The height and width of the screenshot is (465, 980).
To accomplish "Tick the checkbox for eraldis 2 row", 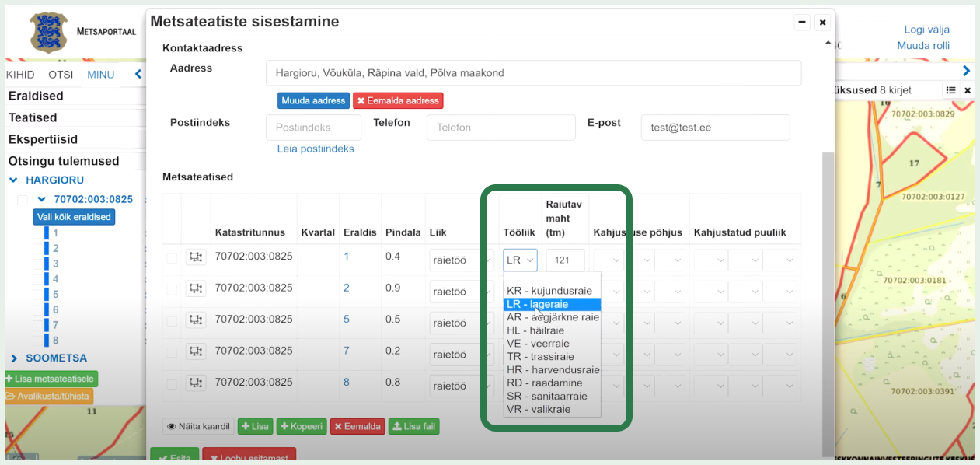I will pyautogui.click(x=173, y=291).
